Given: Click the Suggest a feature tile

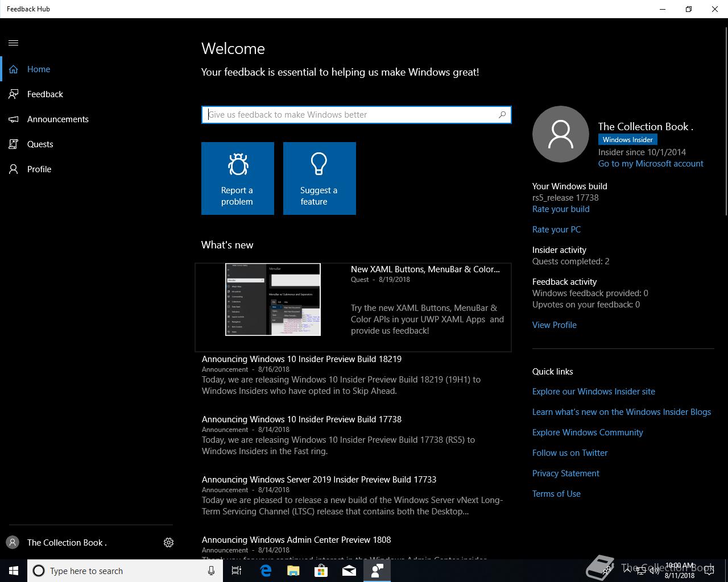Looking at the screenshot, I should click(x=320, y=178).
